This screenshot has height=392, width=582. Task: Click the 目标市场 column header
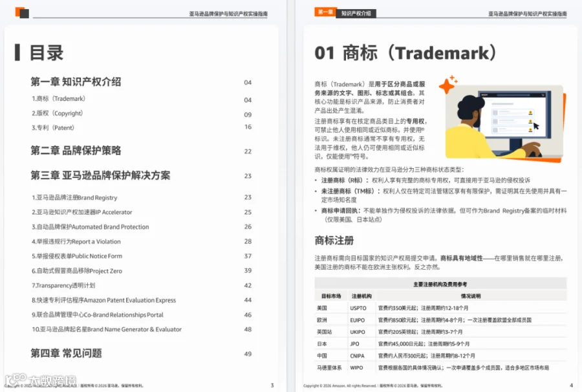(x=331, y=296)
